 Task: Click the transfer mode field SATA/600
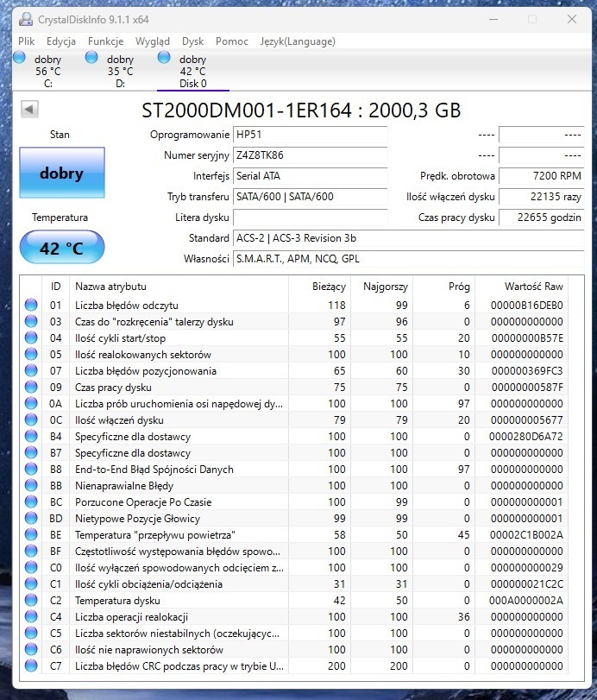click(310, 197)
